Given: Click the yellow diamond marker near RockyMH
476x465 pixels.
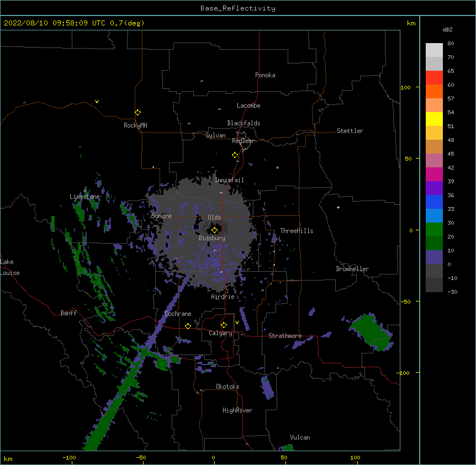Looking at the screenshot, I should (137, 112).
